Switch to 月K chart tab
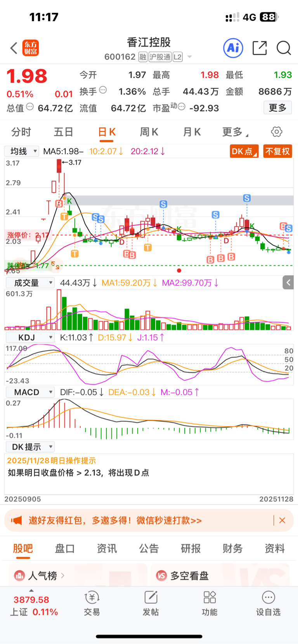This screenshot has width=298, height=644. point(192,132)
